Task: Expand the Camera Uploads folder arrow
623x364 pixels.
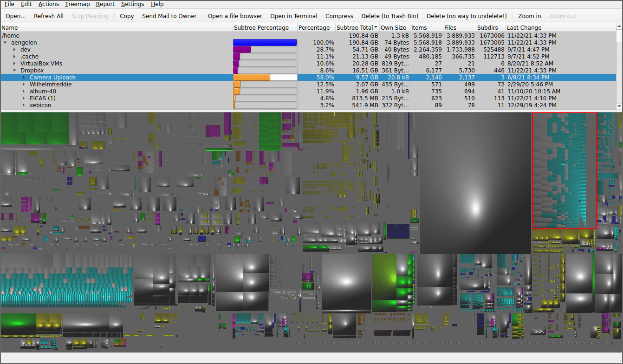Action: point(24,78)
